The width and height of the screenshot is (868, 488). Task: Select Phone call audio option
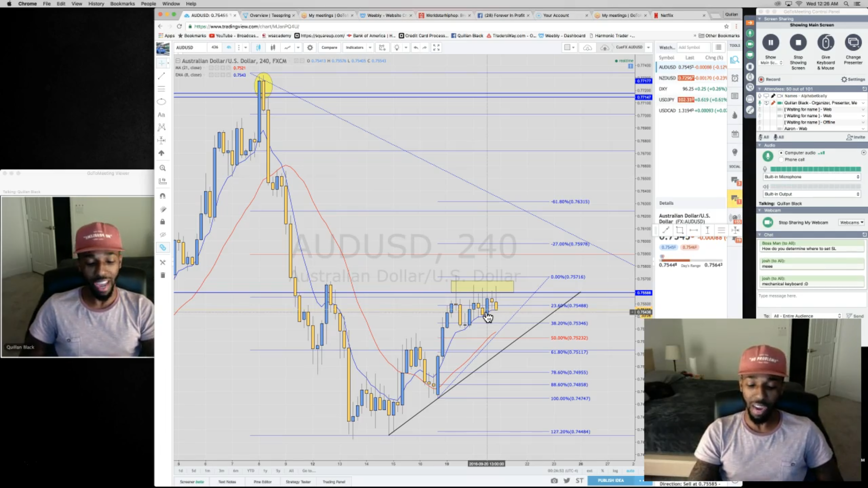781,160
